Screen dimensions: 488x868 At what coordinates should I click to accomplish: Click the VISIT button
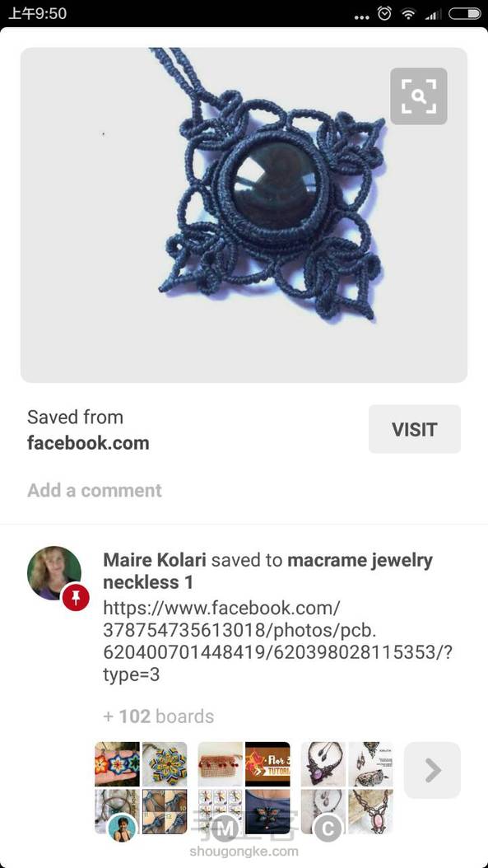415,429
